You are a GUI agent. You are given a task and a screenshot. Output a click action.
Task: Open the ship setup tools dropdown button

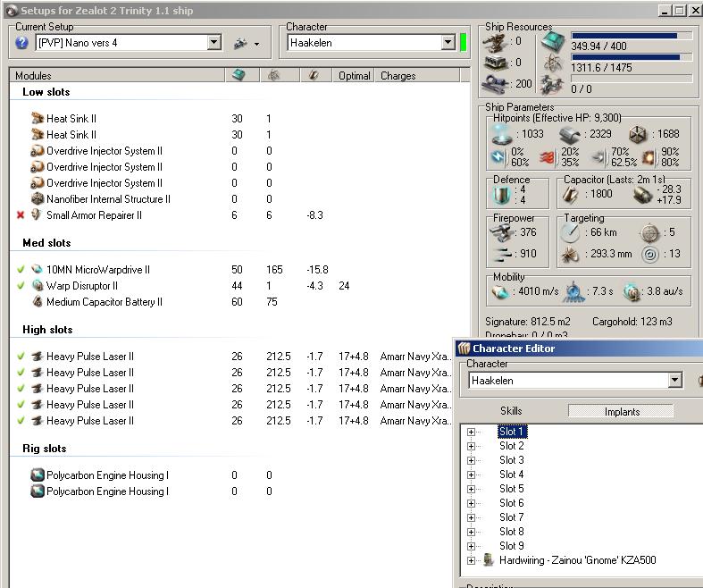tap(246, 43)
